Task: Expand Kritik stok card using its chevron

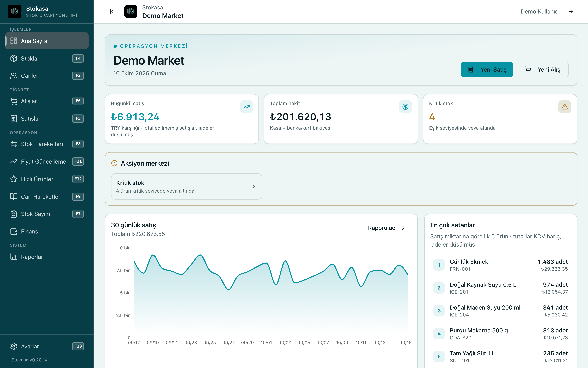Action: (253, 186)
